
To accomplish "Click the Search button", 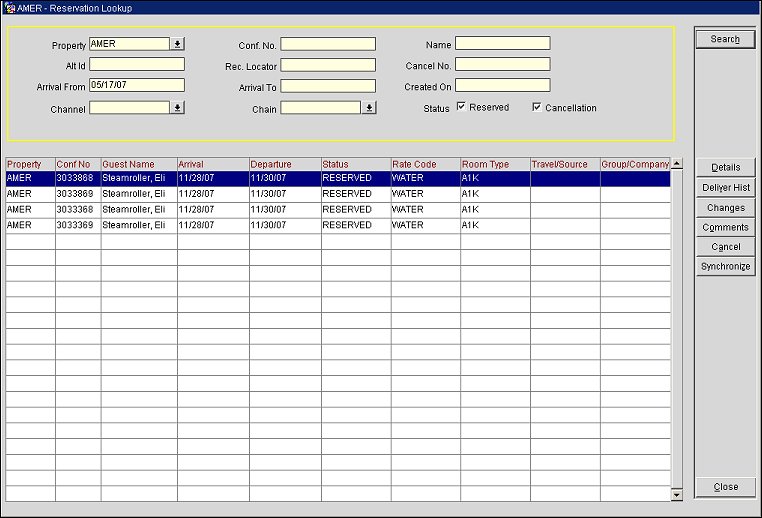I will click(725, 39).
